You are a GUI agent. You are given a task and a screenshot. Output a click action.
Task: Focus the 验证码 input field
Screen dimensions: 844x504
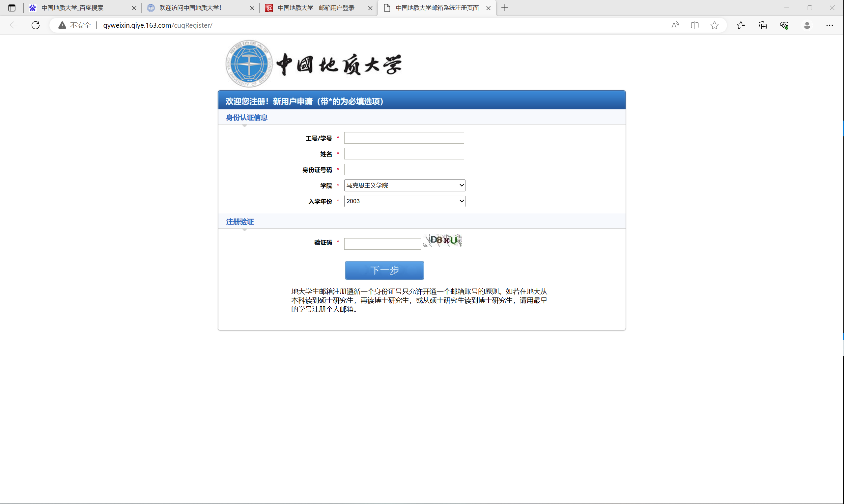(x=382, y=243)
